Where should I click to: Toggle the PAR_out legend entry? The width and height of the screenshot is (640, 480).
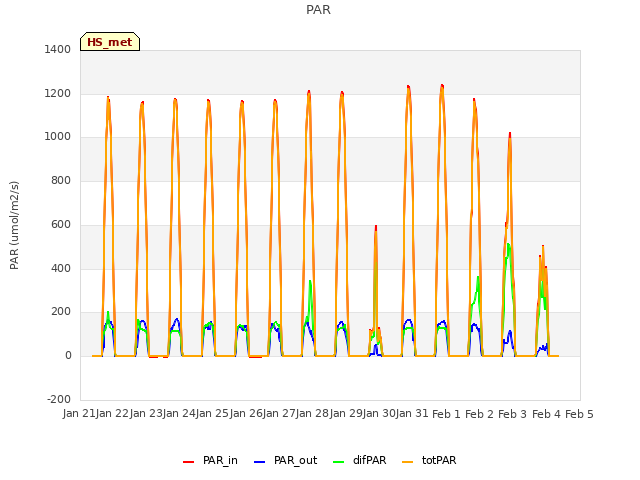point(285,460)
